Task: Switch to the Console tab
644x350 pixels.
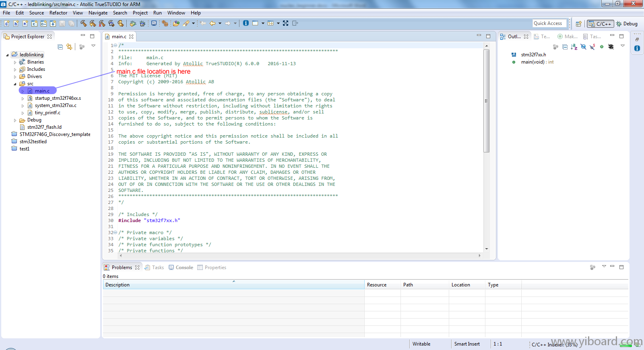Action: click(x=181, y=268)
